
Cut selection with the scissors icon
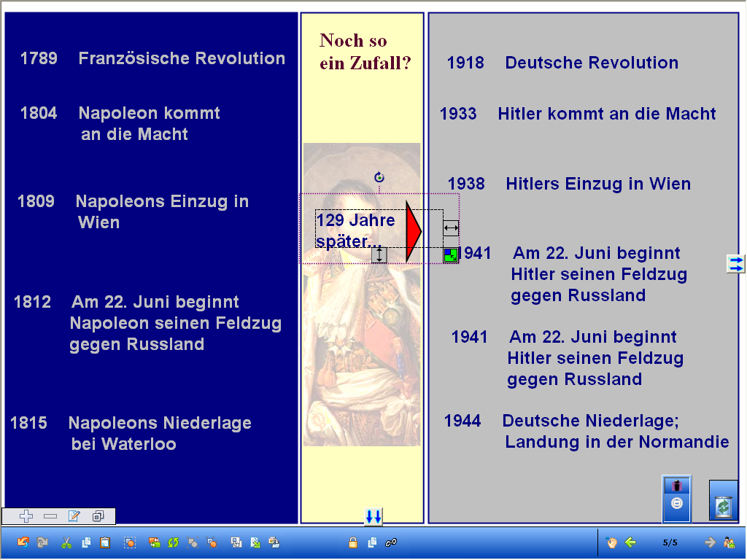tap(66, 542)
